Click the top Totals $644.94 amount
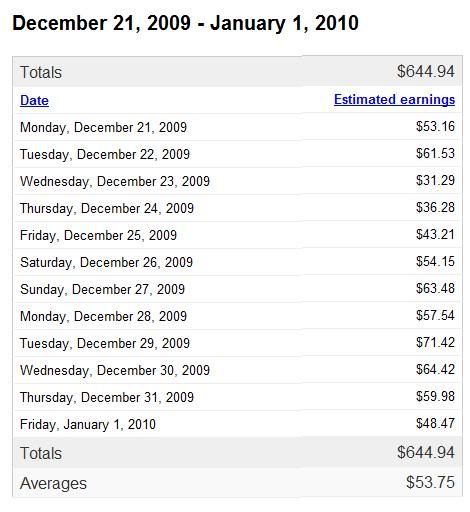The height and width of the screenshot is (512, 470). pos(426,72)
